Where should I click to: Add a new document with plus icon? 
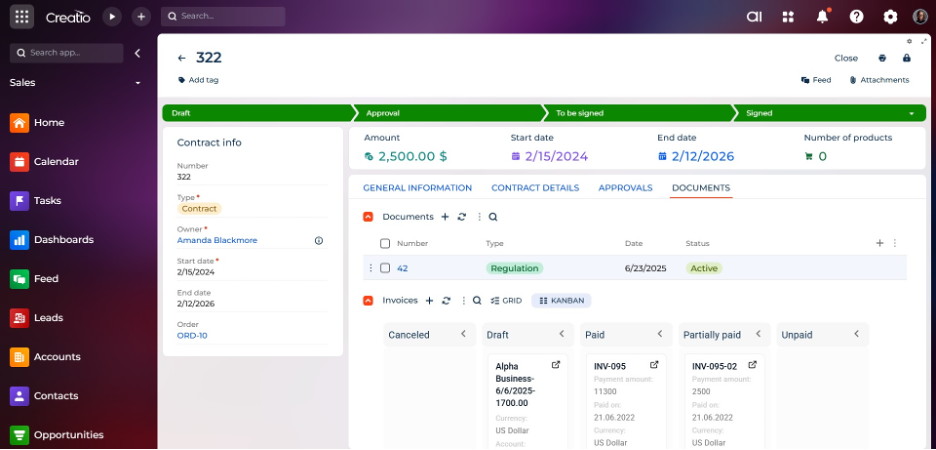click(445, 217)
